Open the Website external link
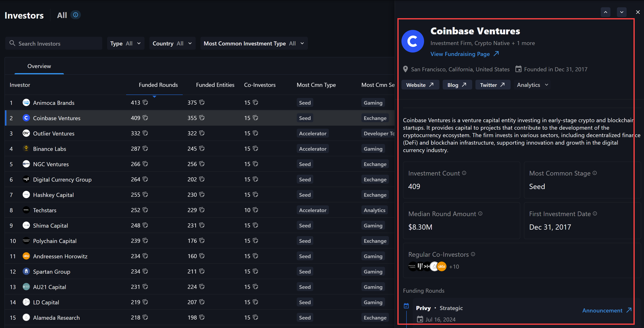 pyautogui.click(x=420, y=85)
